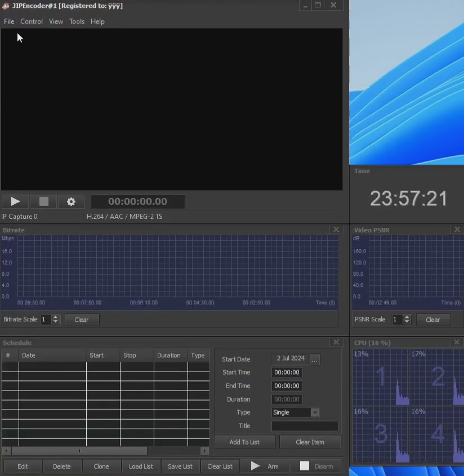Start the IP capture with the play icon
Screen dimensions: 464x476
click(15, 201)
